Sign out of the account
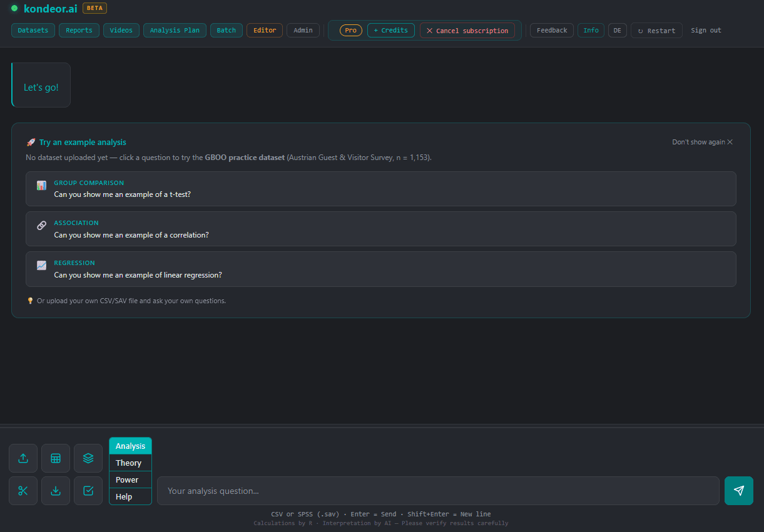764x532 pixels. (x=706, y=30)
